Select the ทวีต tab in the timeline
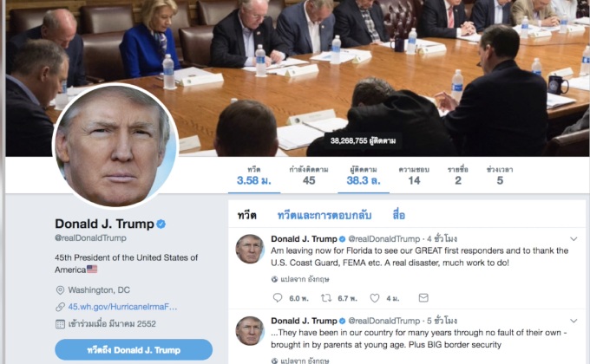 246,216
